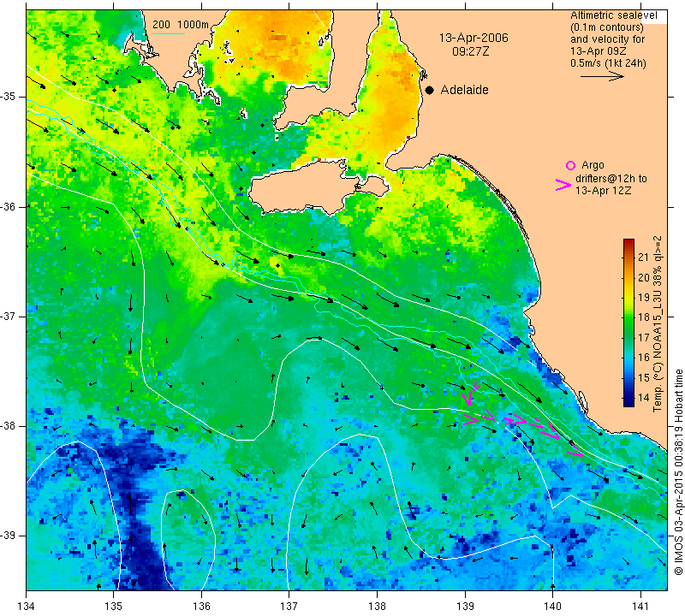685x616 pixels.
Task: Click the Adelaide city label
Action: 464,90
